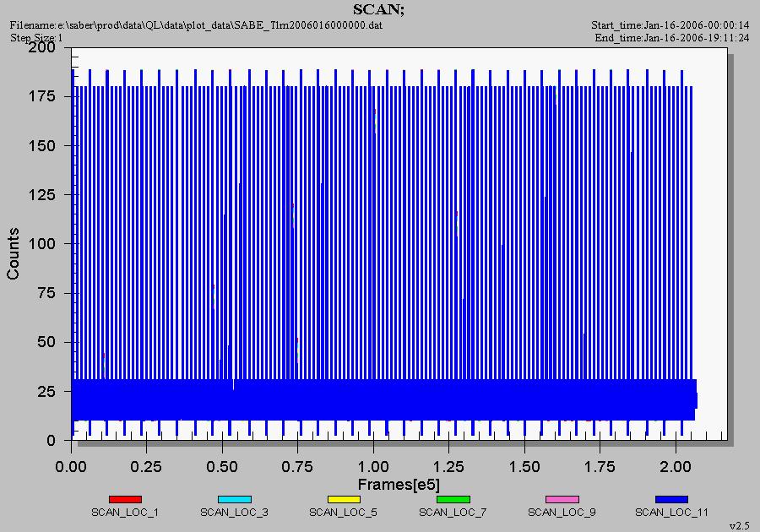Click the x-axis value 1.00
The height and width of the screenshot is (532, 760).
[x=373, y=467]
